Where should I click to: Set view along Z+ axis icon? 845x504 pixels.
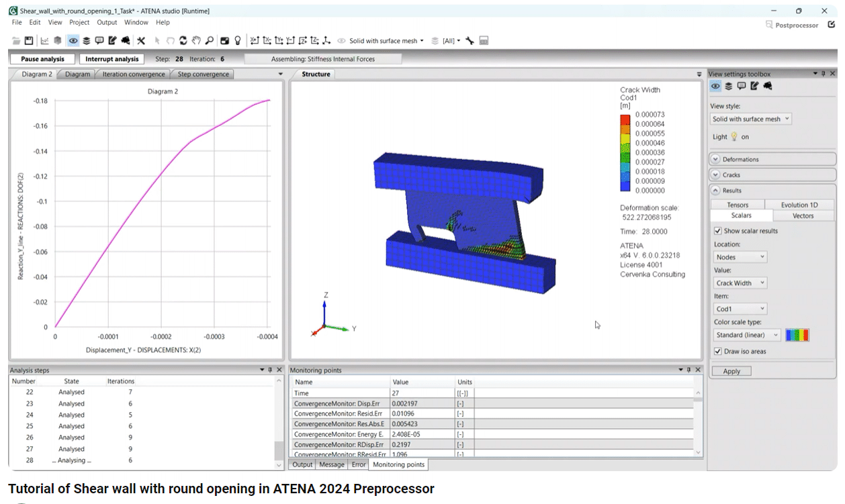303,41
